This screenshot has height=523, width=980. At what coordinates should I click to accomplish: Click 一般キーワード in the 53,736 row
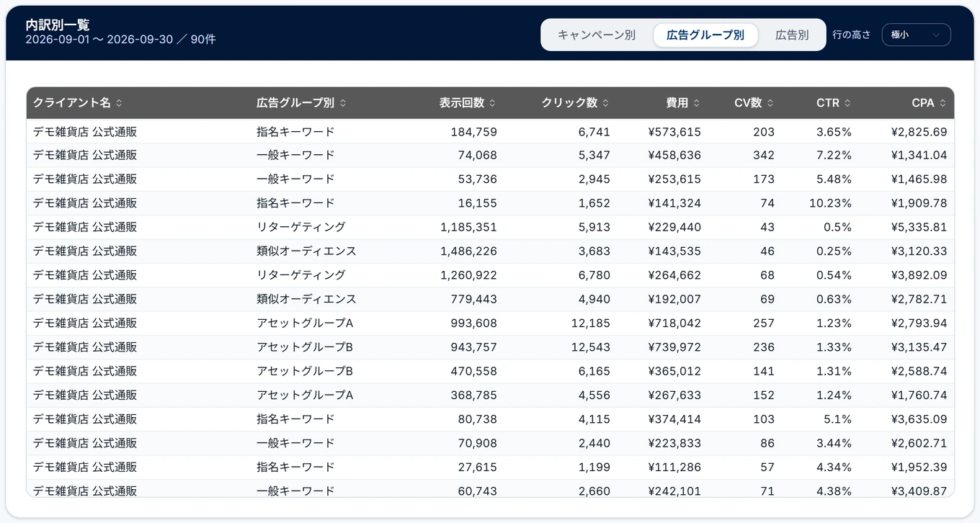tap(295, 179)
